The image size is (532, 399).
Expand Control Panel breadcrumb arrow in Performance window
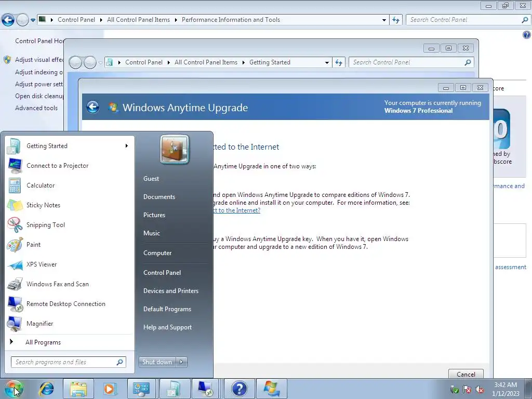click(x=101, y=20)
